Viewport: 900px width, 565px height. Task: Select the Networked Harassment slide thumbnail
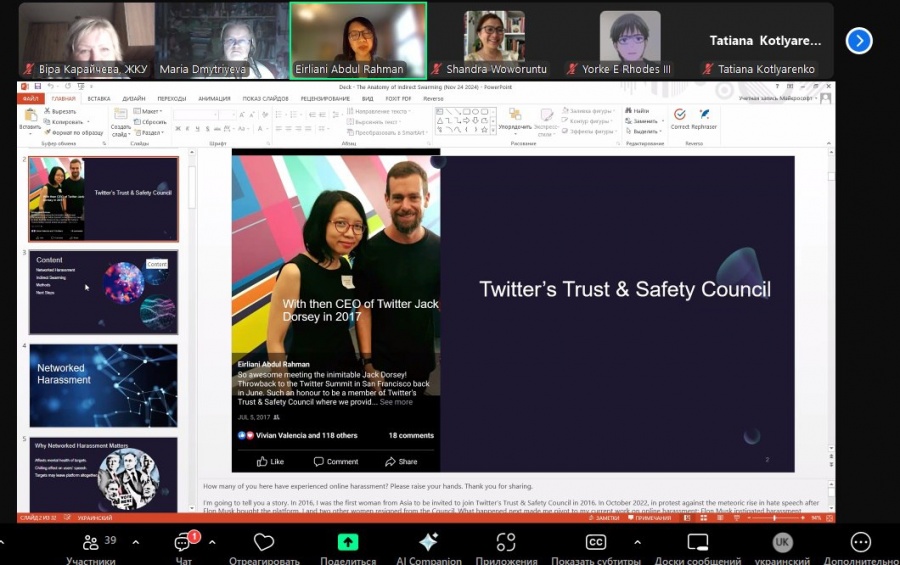(x=103, y=385)
